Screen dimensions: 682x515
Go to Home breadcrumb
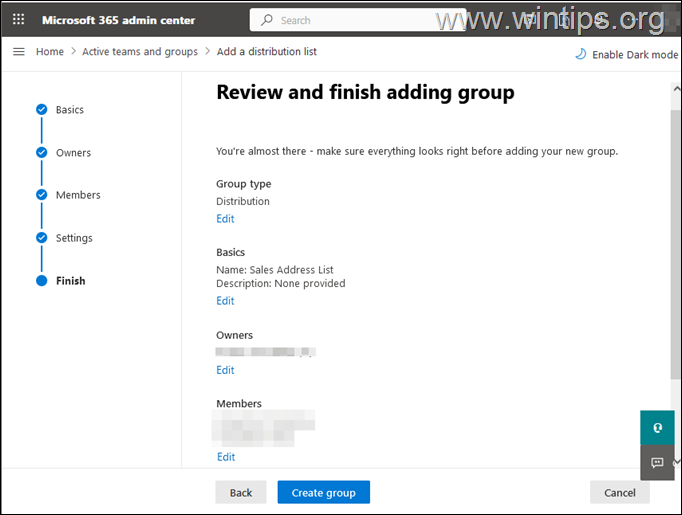[50, 52]
